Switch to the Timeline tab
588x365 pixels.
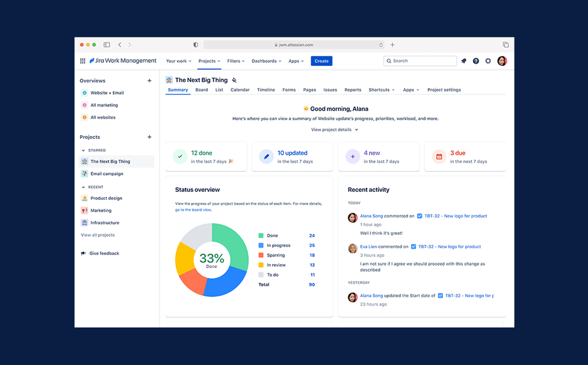(x=266, y=89)
